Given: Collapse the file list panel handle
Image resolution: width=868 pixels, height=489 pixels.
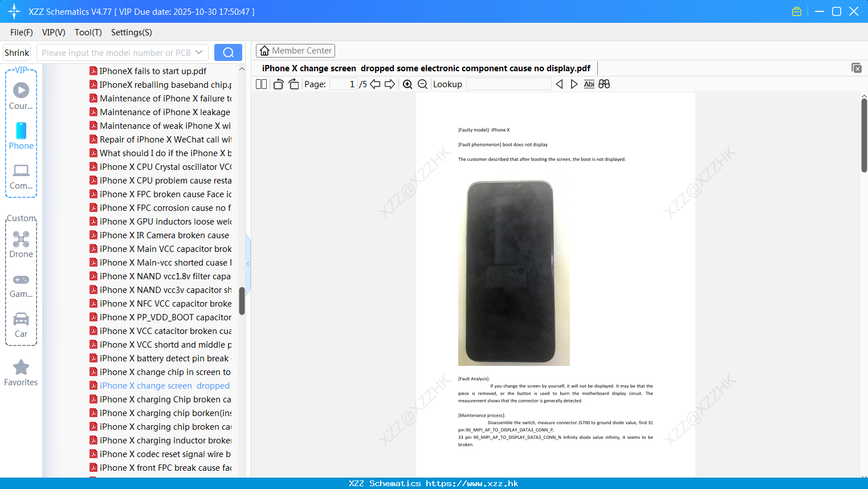Looking at the screenshot, I should (248, 263).
